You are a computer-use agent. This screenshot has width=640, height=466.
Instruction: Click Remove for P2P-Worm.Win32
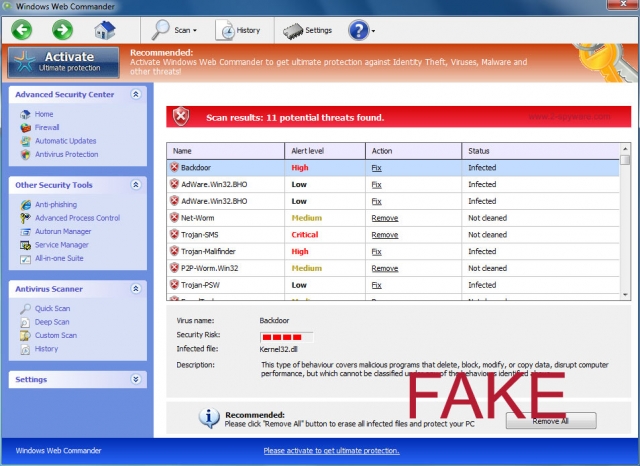click(x=384, y=269)
